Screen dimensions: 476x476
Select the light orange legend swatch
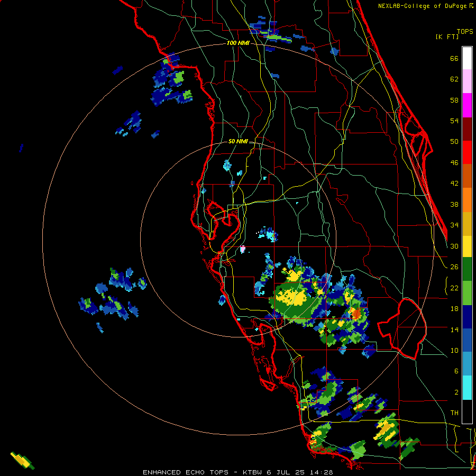pyautogui.click(x=467, y=200)
